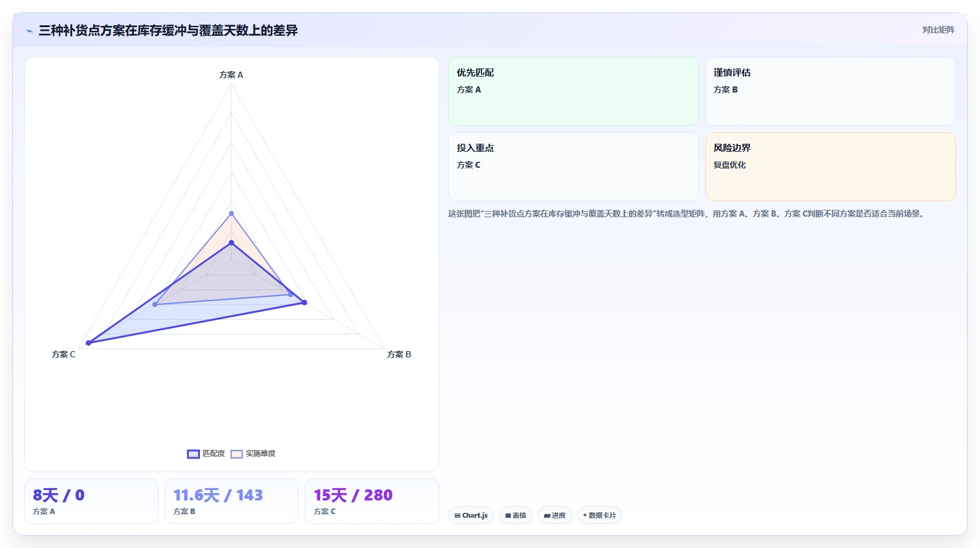Click the 实施难度 data point on 方案 A axis

231,214
